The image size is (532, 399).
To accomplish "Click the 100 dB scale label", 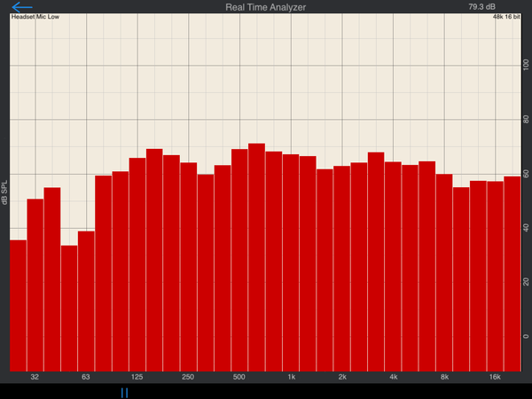I will (526, 65).
